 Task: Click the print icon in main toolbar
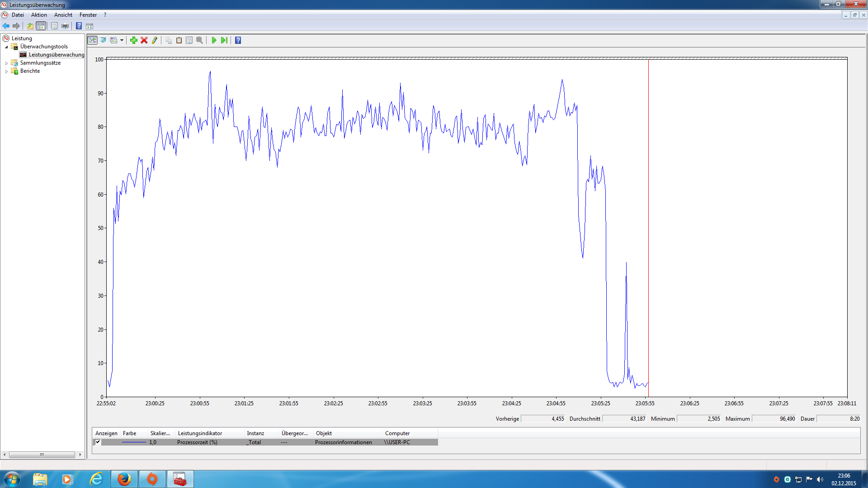click(x=65, y=26)
